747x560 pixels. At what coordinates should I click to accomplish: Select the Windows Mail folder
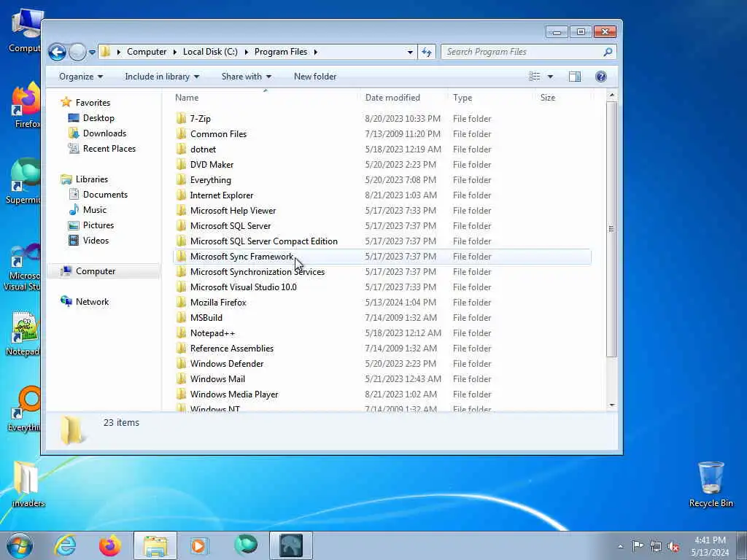pos(217,379)
